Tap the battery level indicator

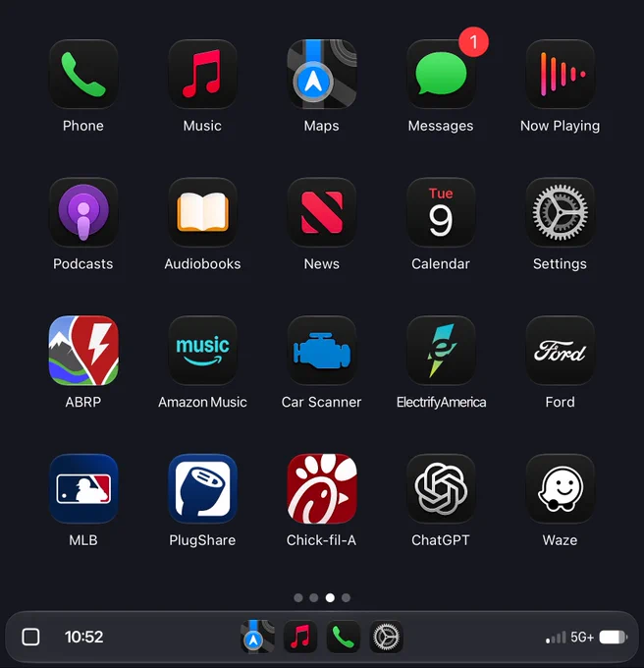[613, 638]
